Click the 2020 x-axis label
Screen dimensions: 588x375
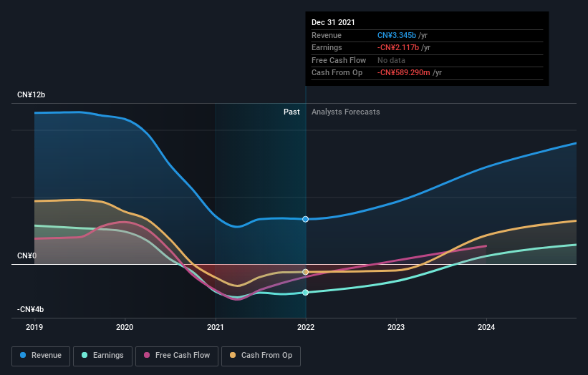125,327
